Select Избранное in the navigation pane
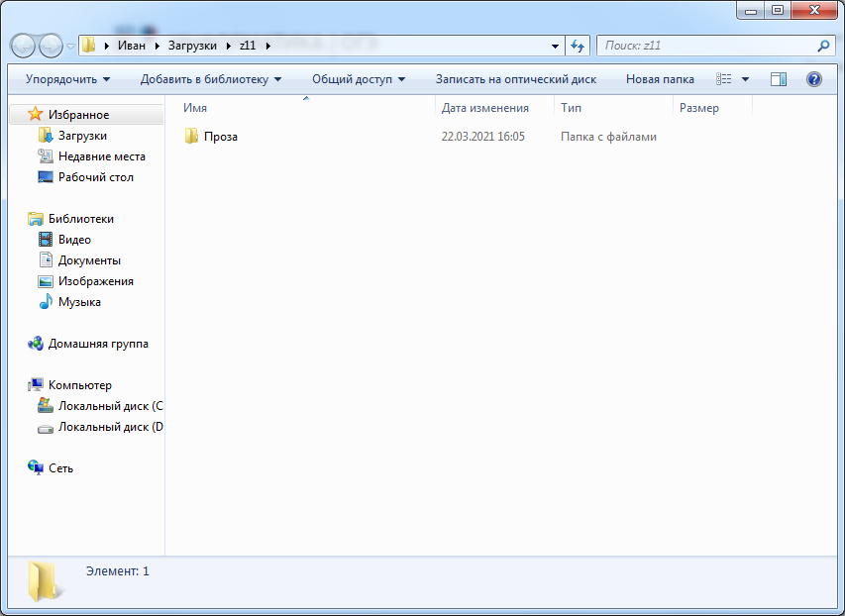 tap(78, 114)
